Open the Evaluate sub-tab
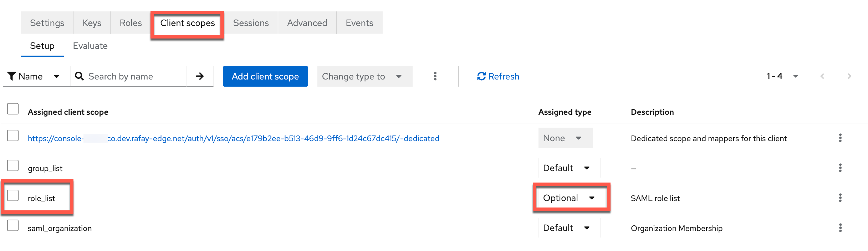868x251 pixels. pyautogui.click(x=90, y=46)
